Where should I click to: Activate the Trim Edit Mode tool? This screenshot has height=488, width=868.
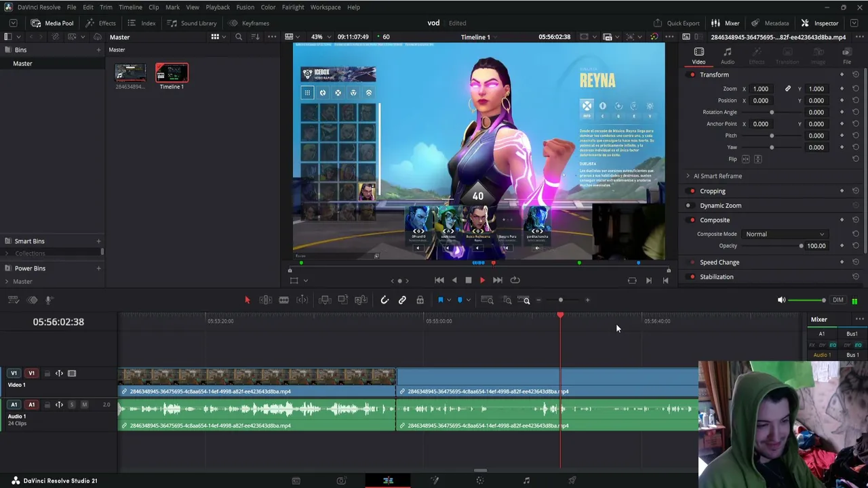(266, 300)
